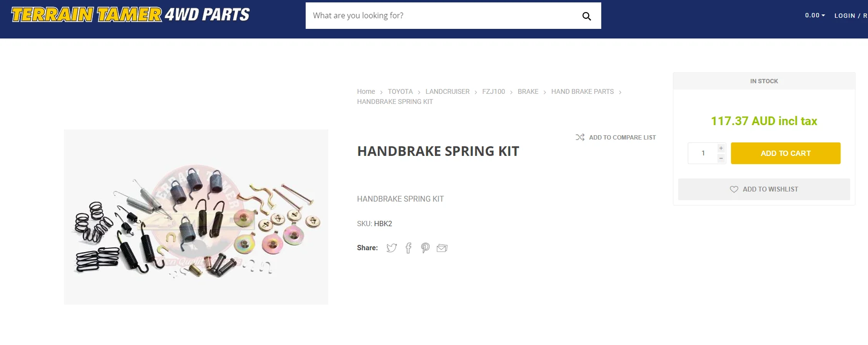Screen dimensions: 868x345
Task: Share product on Pinterest
Action: pyautogui.click(x=425, y=248)
